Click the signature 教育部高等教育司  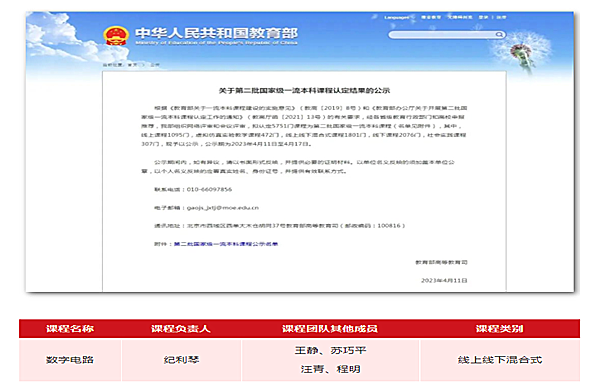(x=442, y=262)
